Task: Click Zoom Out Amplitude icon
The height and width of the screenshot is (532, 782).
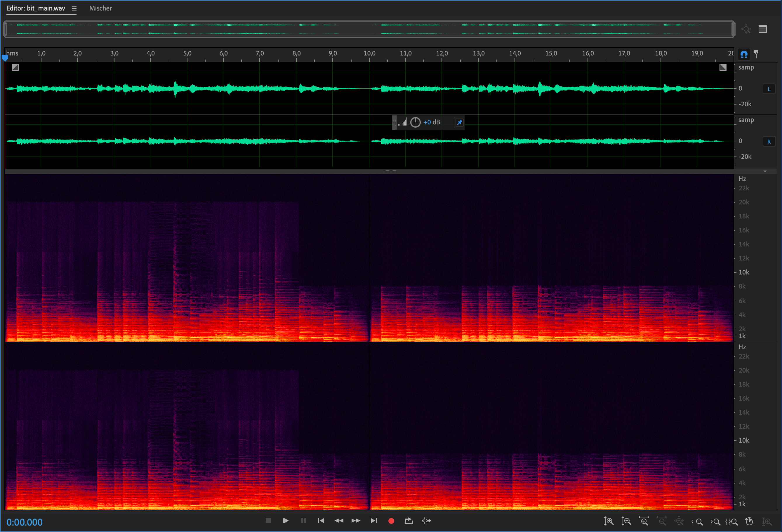Action: coord(626,521)
